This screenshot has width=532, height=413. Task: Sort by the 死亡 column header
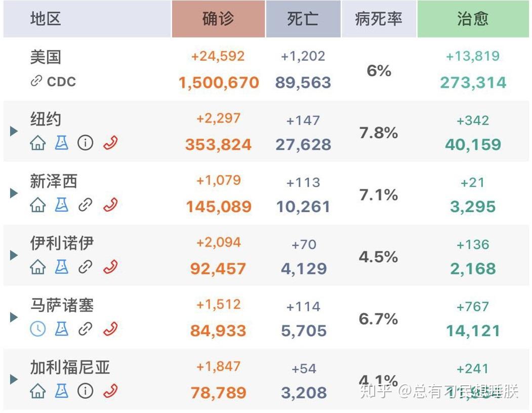[x=303, y=19]
